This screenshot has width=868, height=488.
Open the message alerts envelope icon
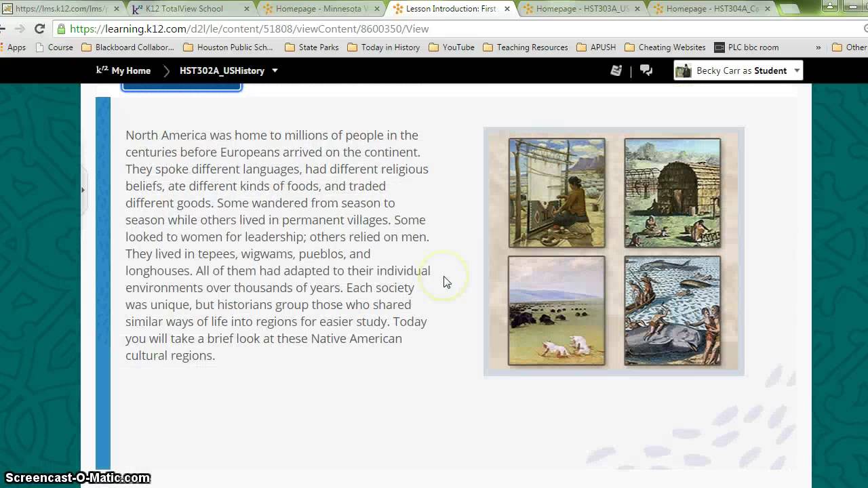pos(616,70)
